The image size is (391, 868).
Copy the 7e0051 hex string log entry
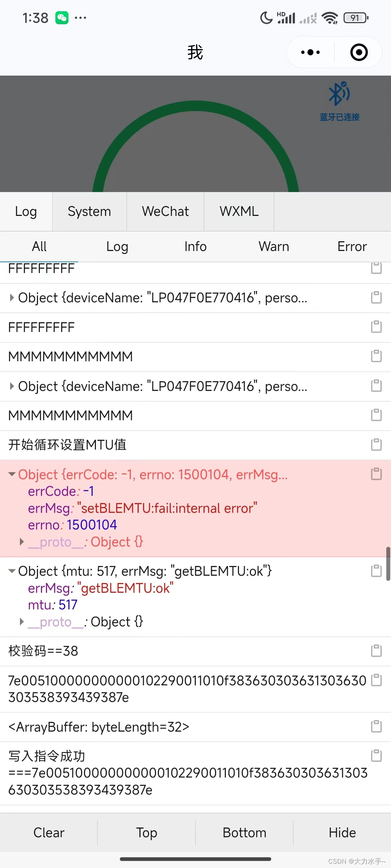tap(376, 680)
